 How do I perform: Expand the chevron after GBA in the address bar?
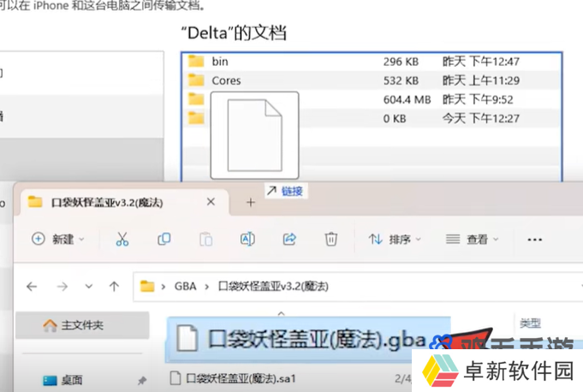[x=206, y=287]
